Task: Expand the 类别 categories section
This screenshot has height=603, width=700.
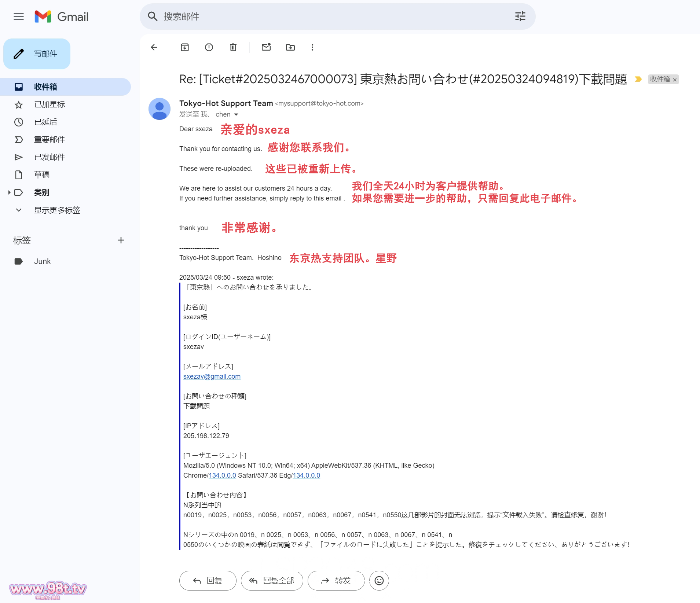Action: (x=9, y=192)
